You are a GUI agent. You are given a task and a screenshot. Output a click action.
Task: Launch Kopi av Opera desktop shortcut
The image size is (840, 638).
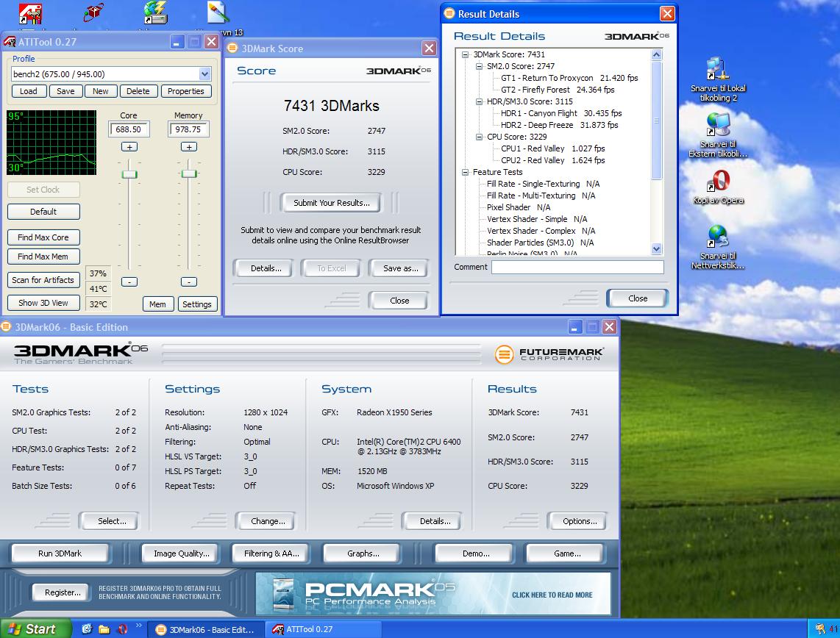pos(719,187)
